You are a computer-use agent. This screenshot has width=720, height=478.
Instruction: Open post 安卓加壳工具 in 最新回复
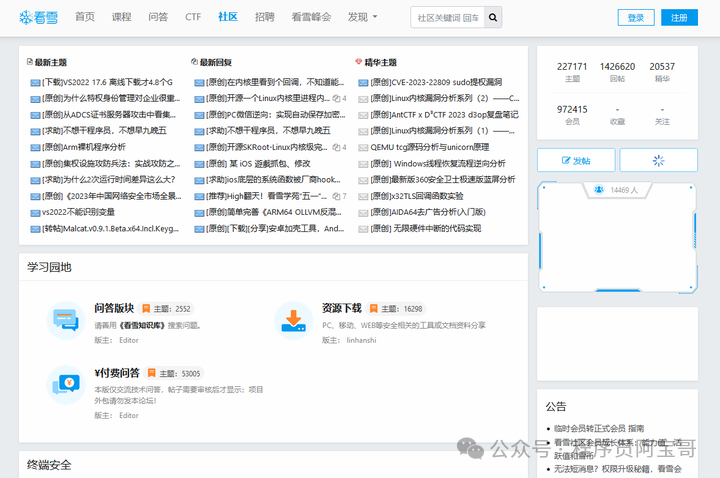[x=275, y=229]
